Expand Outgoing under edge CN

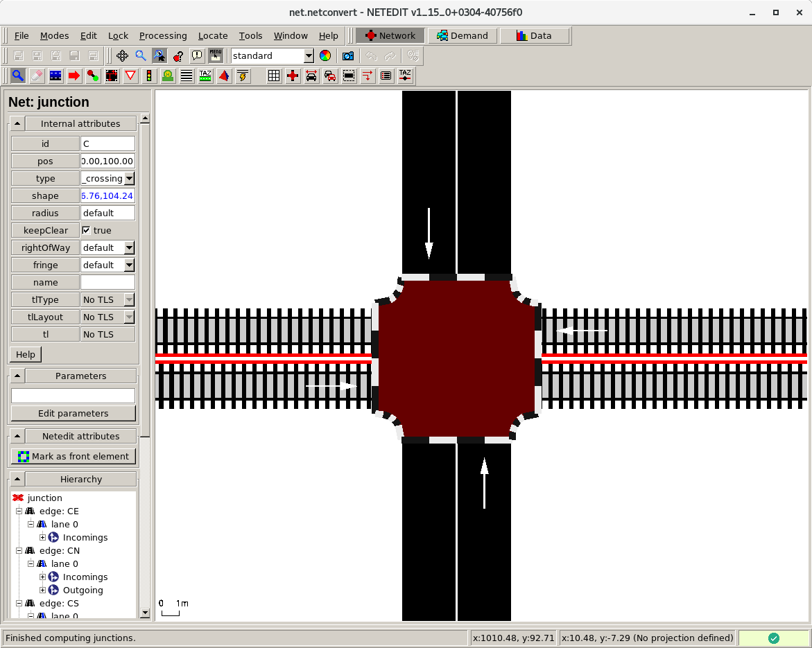tap(42, 590)
